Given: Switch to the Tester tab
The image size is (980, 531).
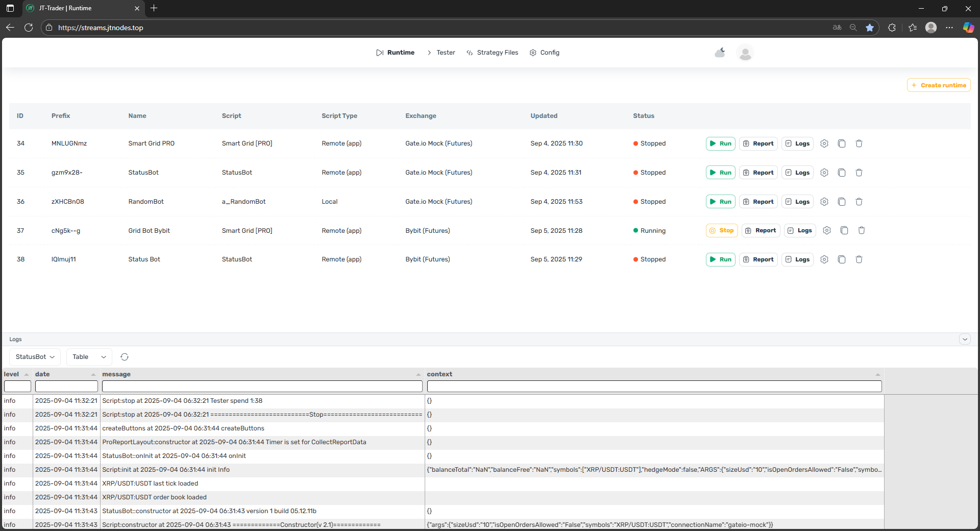Looking at the screenshot, I should (x=441, y=53).
